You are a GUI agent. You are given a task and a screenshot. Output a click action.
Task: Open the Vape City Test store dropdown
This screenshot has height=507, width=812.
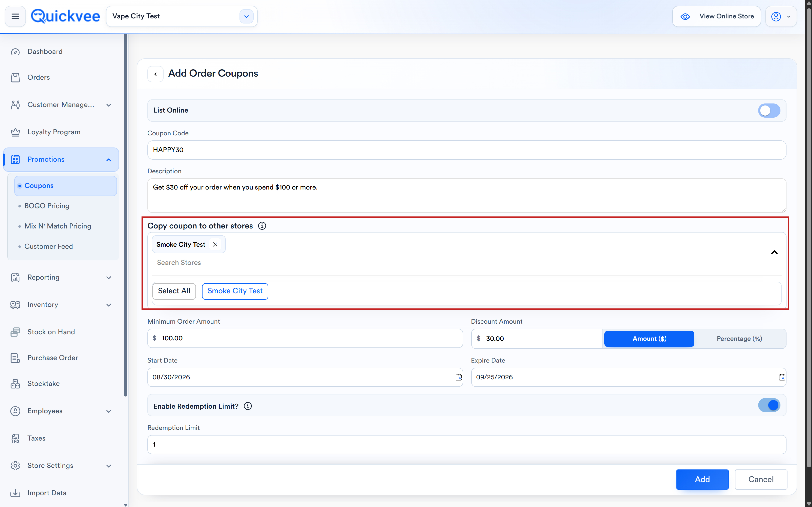click(x=246, y=17)
